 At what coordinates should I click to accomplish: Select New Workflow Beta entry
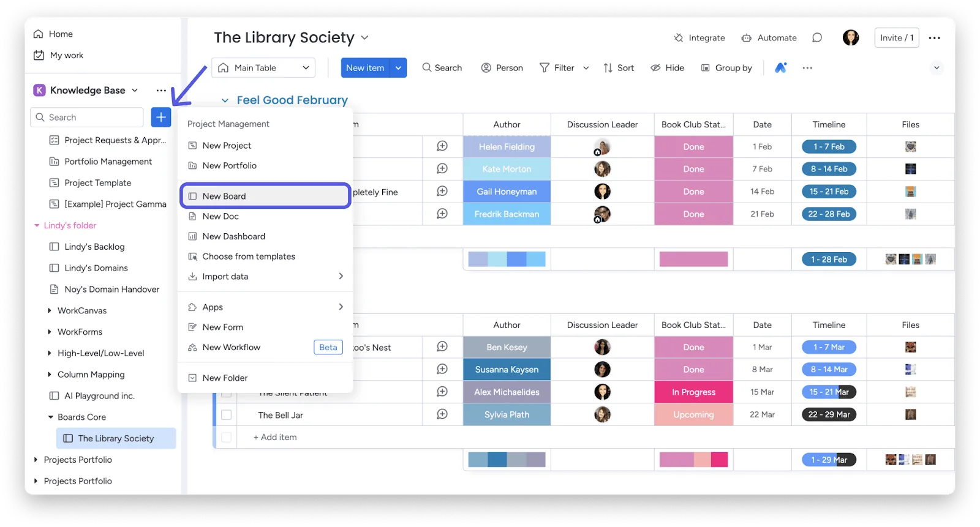(x=266, y=348)
